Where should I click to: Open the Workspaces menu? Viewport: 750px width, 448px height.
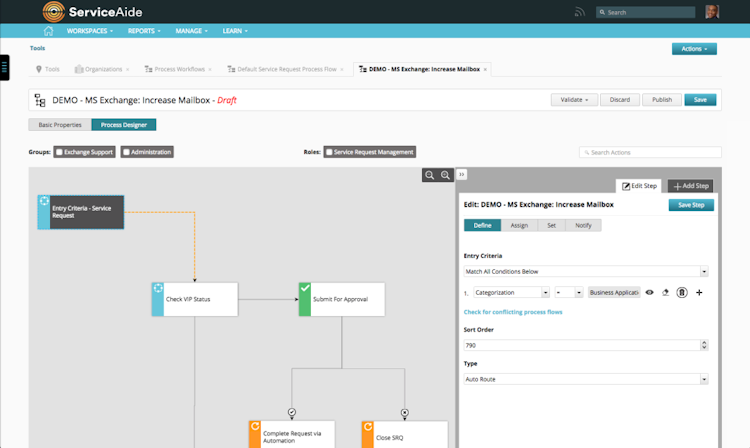[90, 31]
